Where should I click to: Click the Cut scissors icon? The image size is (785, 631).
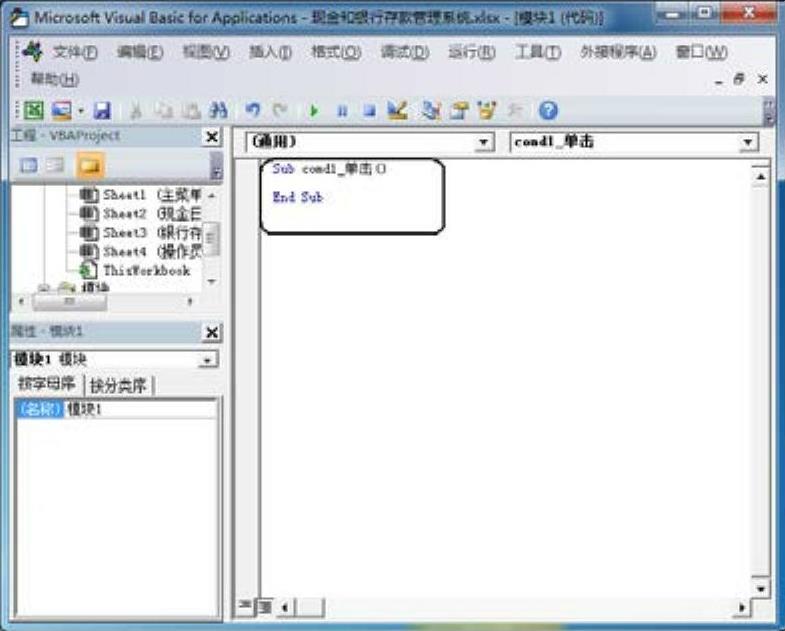135,110
